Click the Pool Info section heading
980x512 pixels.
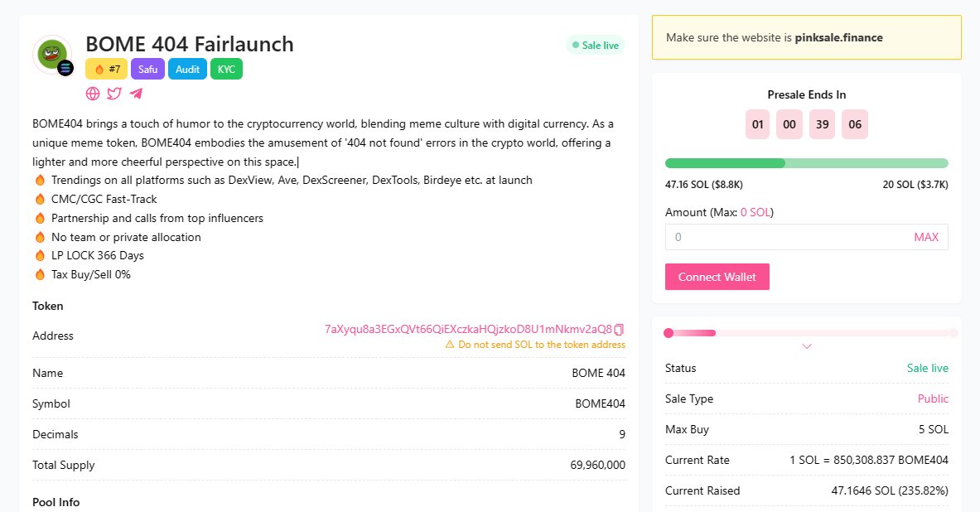(x=56, y=502)
